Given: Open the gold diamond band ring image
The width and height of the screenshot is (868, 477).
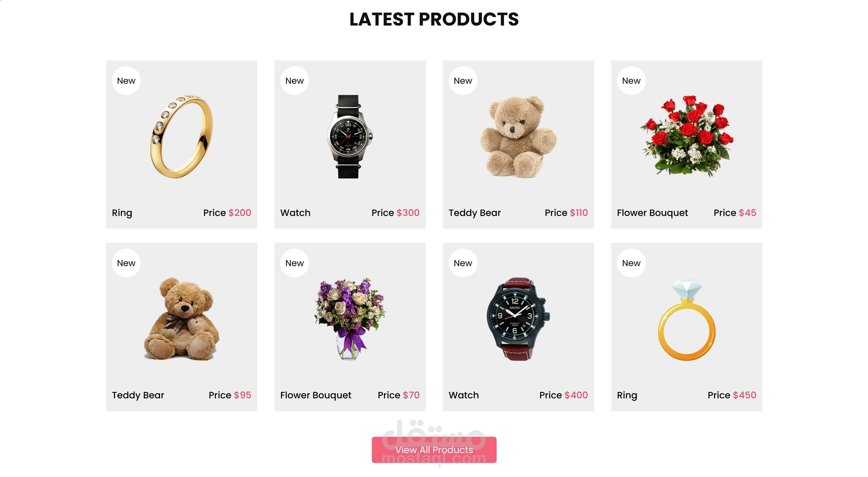Looking at the screenshot, I should [182, 136].
